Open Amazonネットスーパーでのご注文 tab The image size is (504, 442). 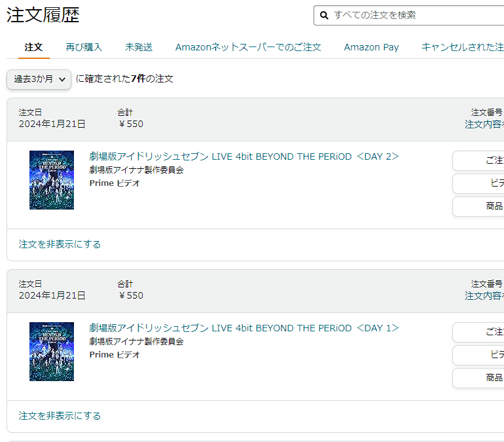point(248,47)
